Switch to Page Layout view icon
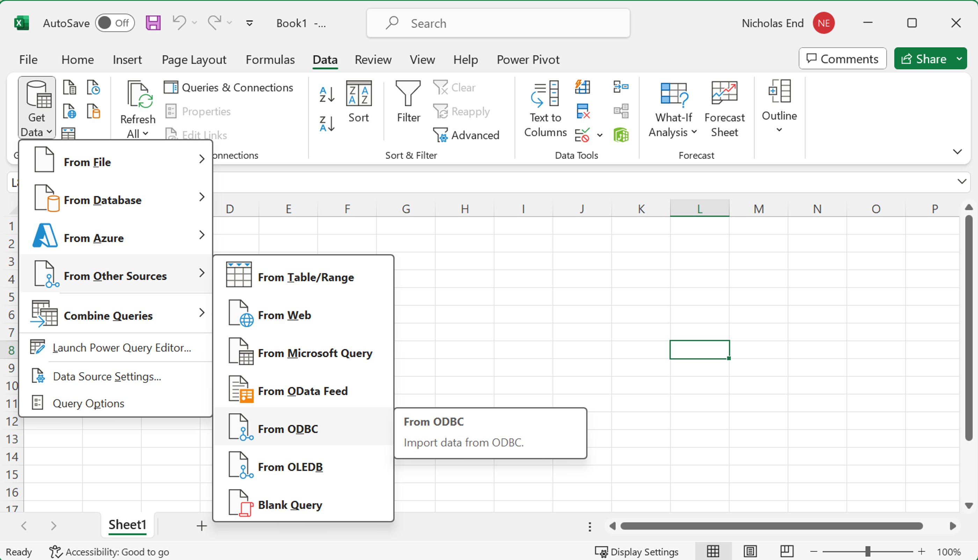978x560 pixels. coord(750,552)
